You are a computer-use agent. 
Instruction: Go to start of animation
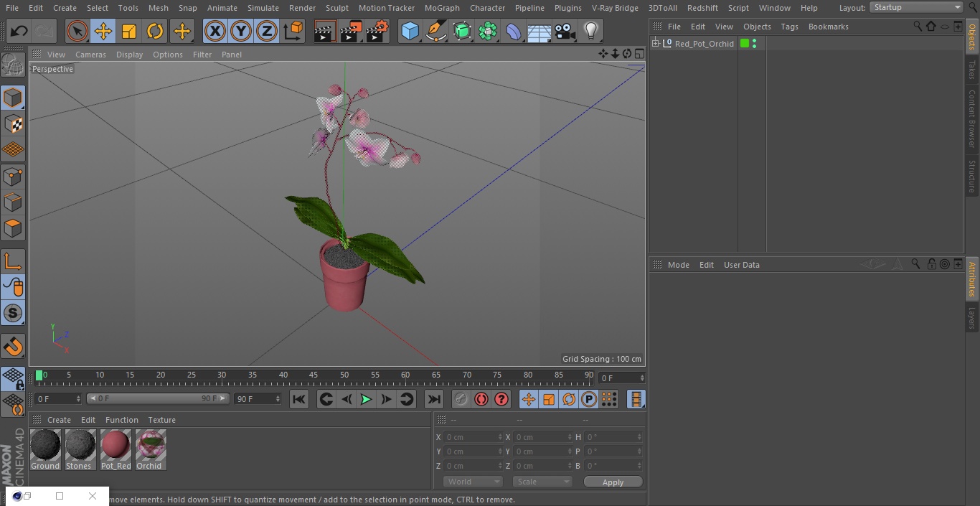tap(299, 399)
